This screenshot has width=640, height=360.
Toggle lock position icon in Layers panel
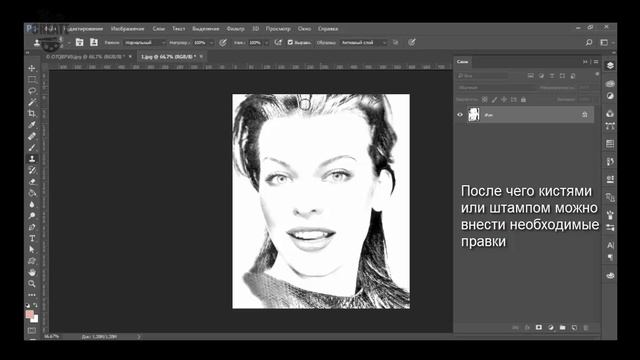[504, 100]
